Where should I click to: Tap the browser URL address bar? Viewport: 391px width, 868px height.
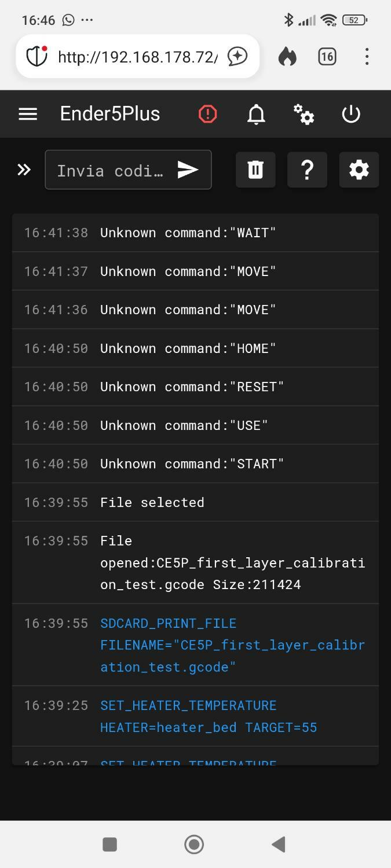coord(138,57)
